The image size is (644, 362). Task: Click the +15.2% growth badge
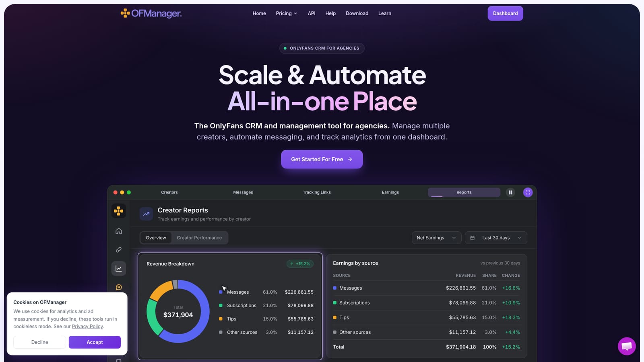pyautogui.click(x=300, y=264)
